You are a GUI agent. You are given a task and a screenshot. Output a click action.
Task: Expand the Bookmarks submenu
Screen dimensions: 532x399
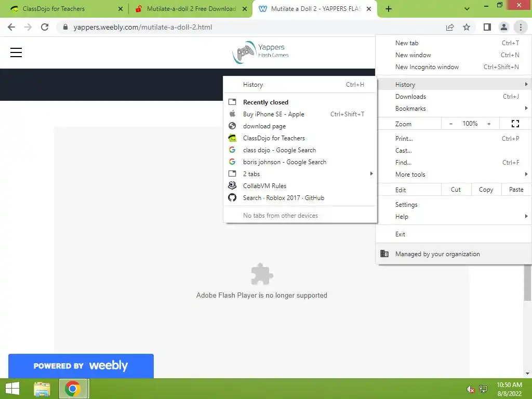tap(454, 108)
